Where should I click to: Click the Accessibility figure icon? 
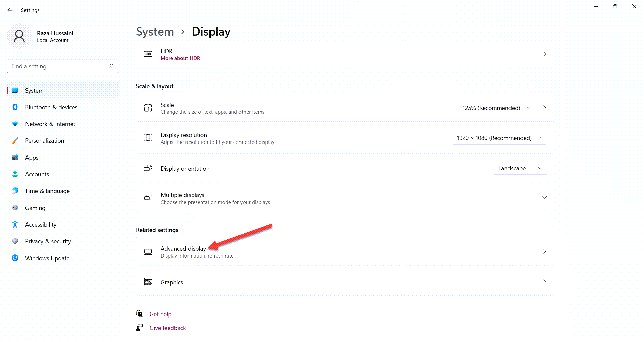[x=15, y=225]
